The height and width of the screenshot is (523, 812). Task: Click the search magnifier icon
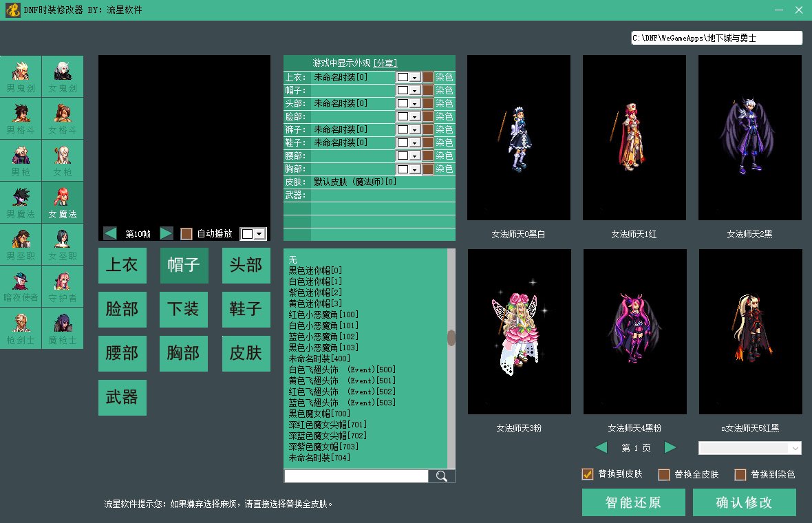point(442,476)
